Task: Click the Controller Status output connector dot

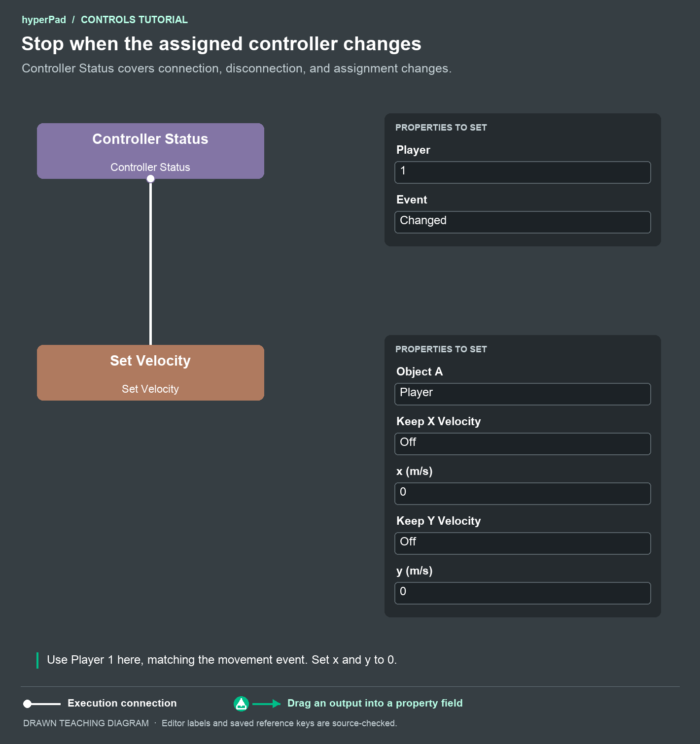Action: 150,179
